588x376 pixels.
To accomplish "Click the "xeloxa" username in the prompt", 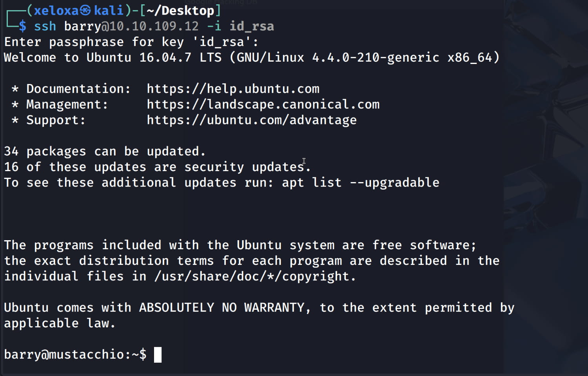I will point(56,11).
